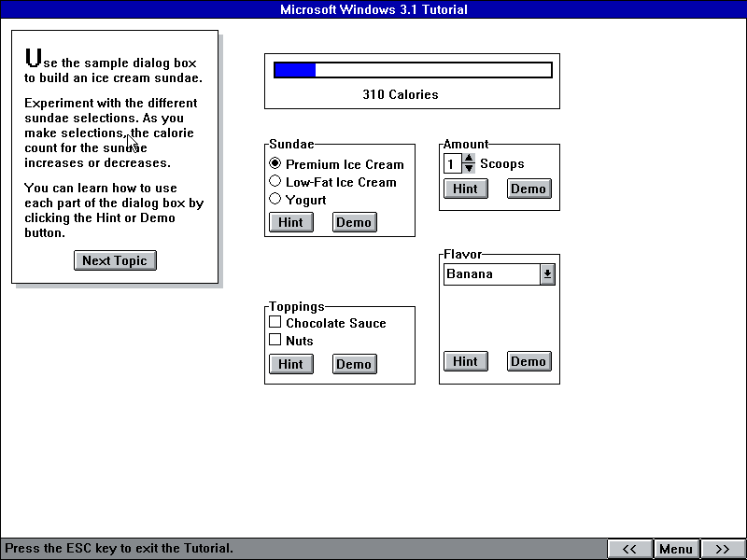
Task: Click Demo in the Sundae group
Action: [355, 222]
